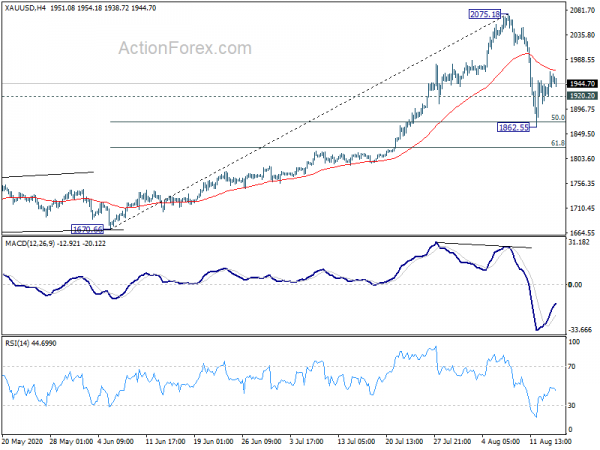Click the 27 Jul 21:00 date label
Screen dimensions: 600x450
(453, 441)
